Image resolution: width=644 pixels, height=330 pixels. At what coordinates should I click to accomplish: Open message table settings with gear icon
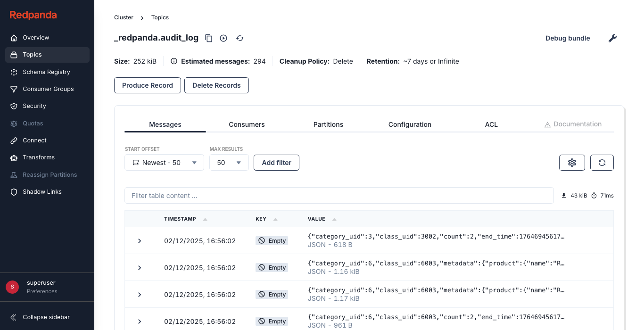pos(572,162)
